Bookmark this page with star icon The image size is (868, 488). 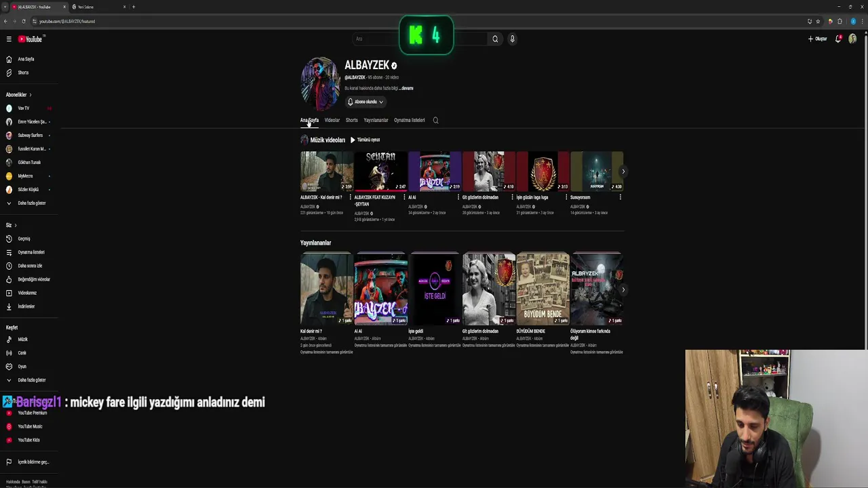[x=818, y=21]
